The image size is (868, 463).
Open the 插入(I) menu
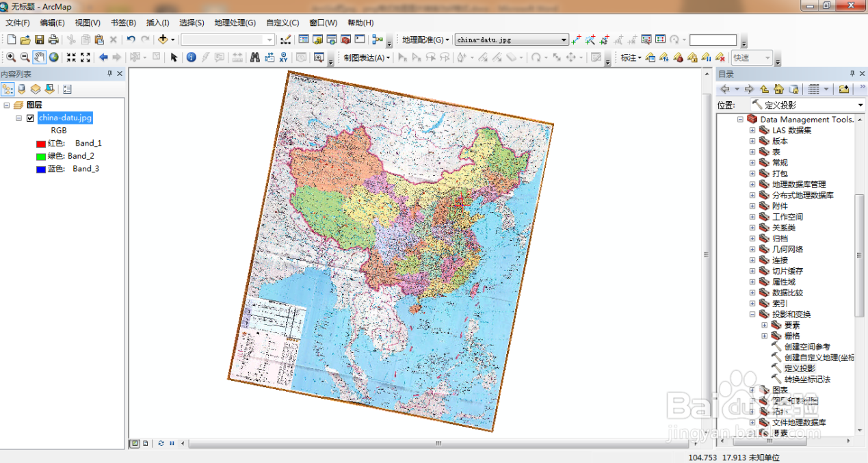(157, 23)
